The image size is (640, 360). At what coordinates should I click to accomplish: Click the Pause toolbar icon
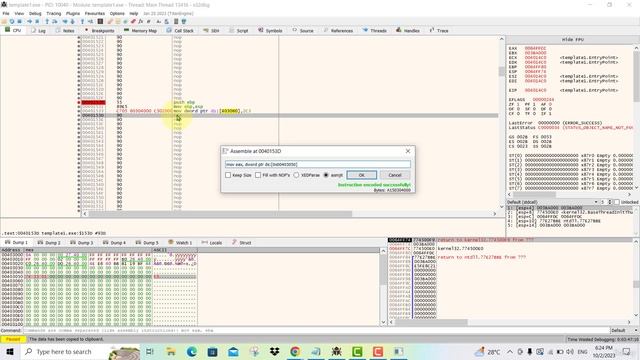click(37, 21)
